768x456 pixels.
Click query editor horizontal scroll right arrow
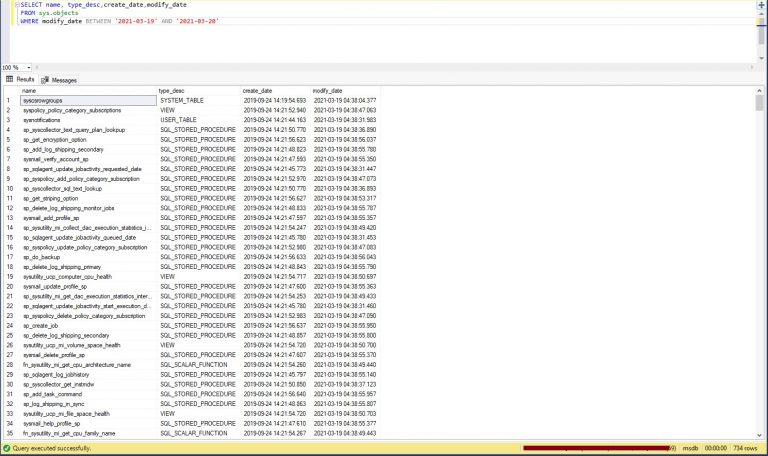click(x=752, y=68)
